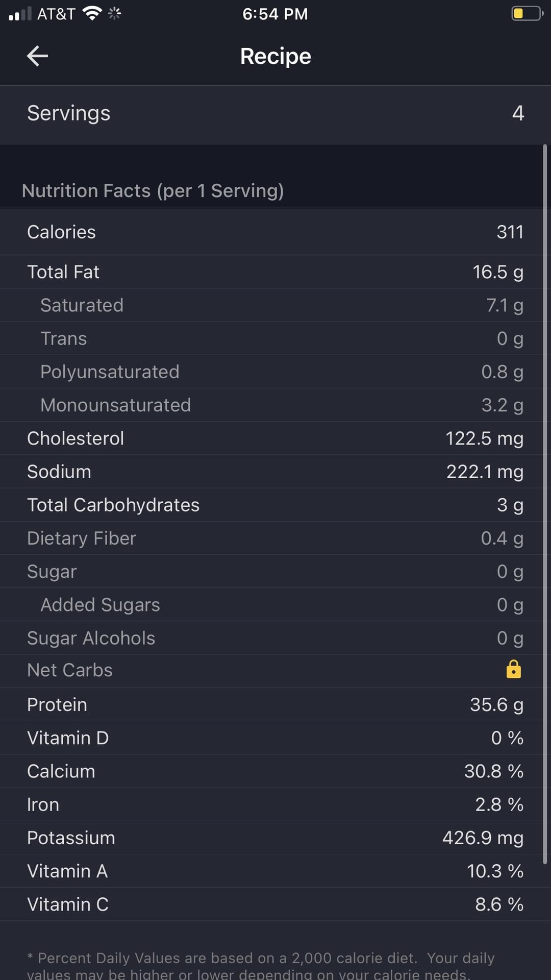Tap the battery indicator icon

528,13
